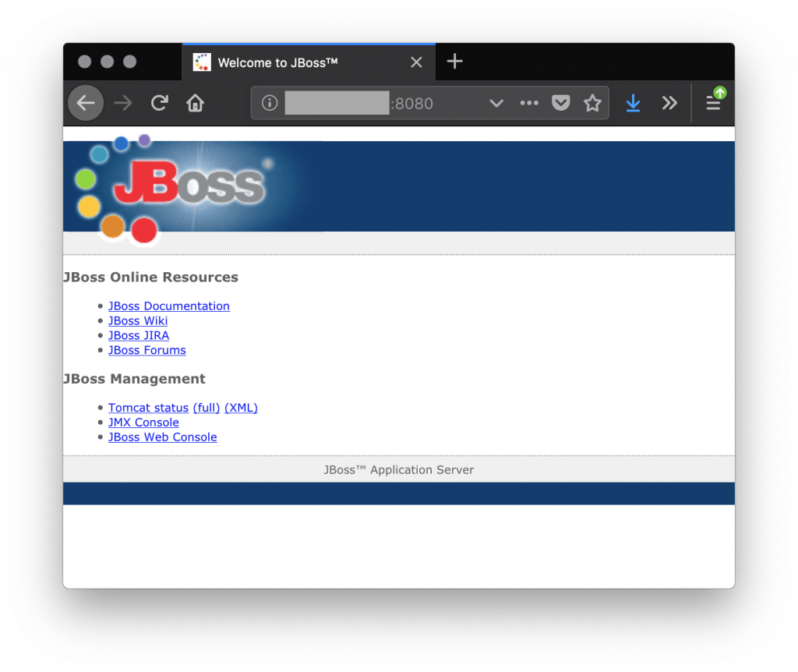Reload the current page
The image size is (798, 672).
pos(159,104)
